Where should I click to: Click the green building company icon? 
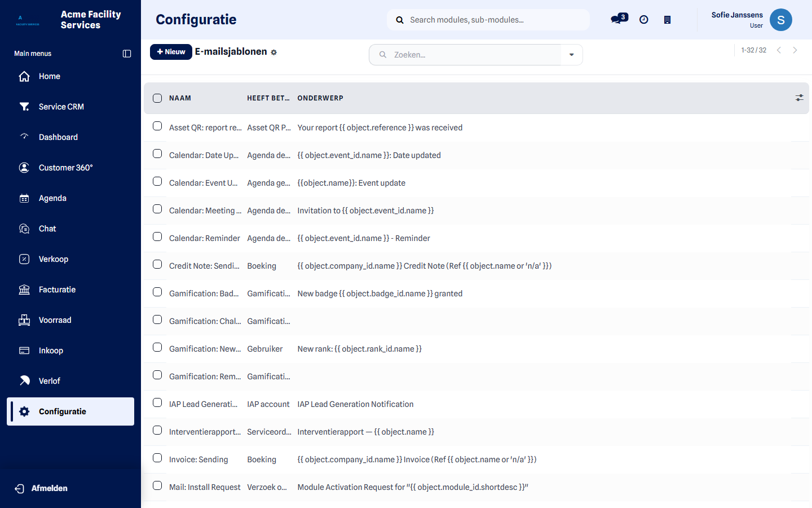pyautogui.click(x=667, y=20)
